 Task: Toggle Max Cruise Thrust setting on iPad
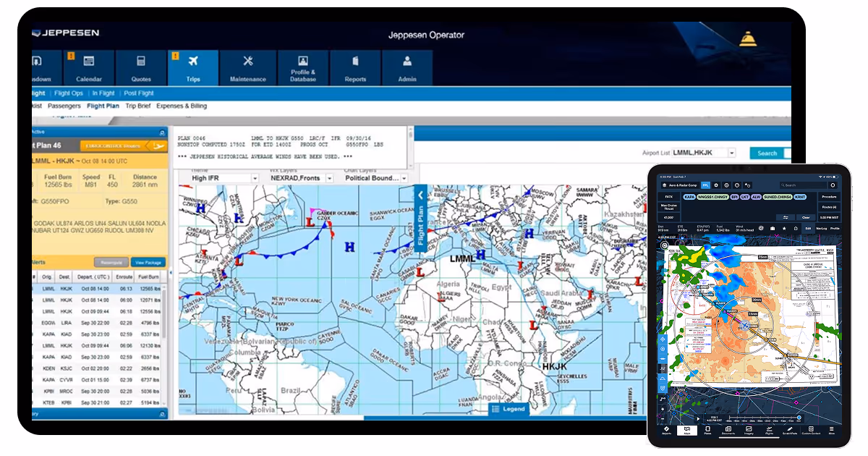point(669,206)
